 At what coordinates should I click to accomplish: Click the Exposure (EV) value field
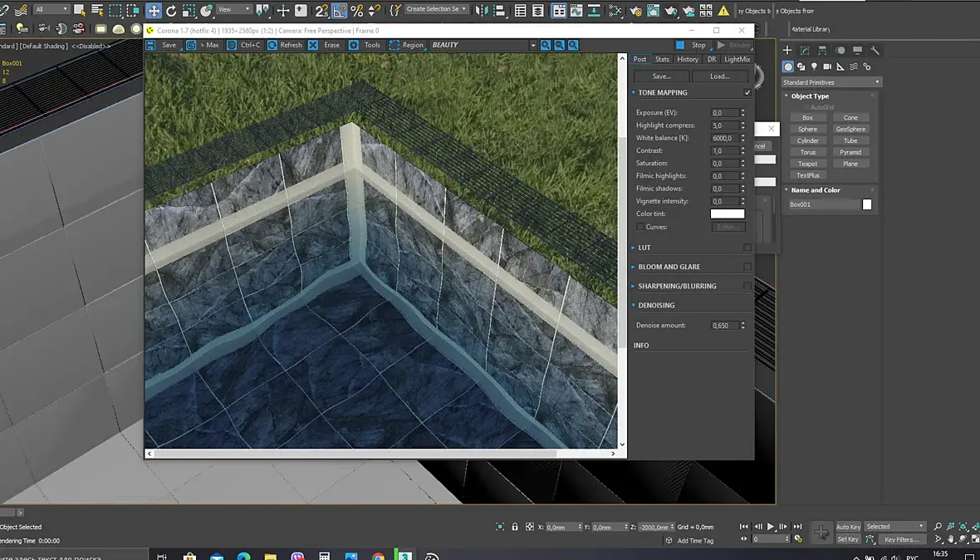724,113
